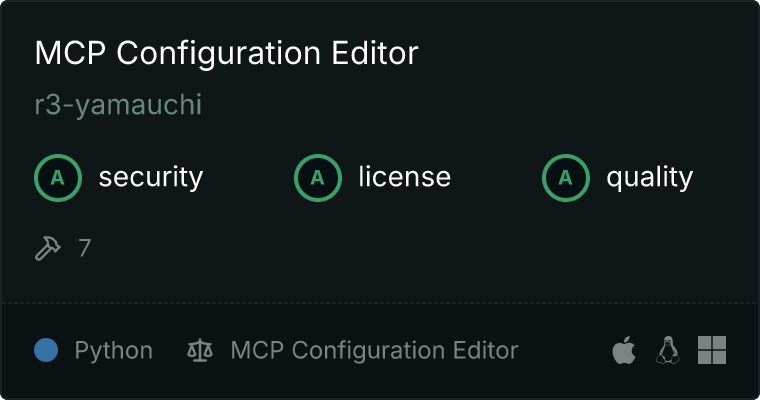The height and width of the screenshot is (400, 760).
Task: Click the r3-yamauchi author name
Action: [x=118, y=104]
